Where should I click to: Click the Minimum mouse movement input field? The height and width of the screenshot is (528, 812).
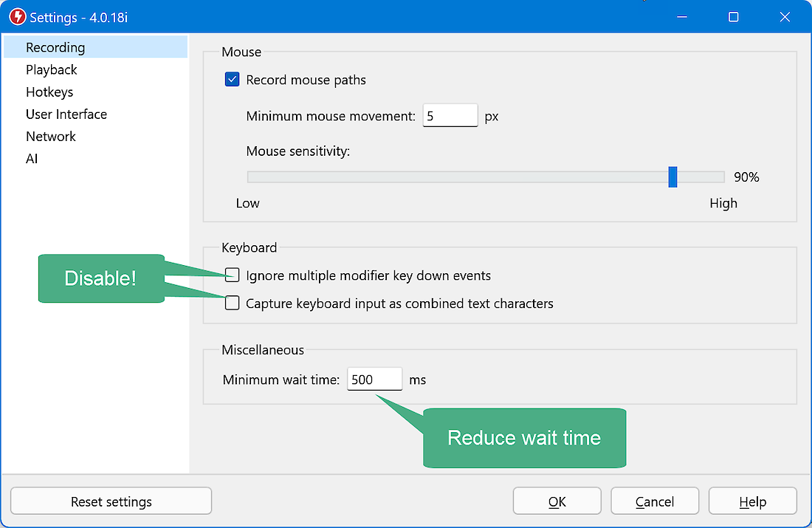click(x=450, y=116)
